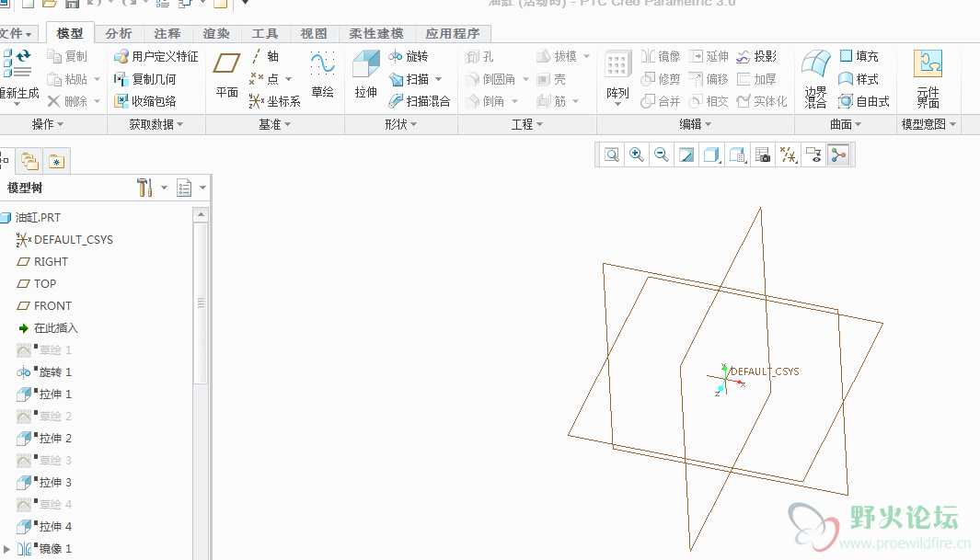Create a datum Plane (平面)
This screenshot has width=980, height=560.
pyautogui.click(x=226, y=74)
